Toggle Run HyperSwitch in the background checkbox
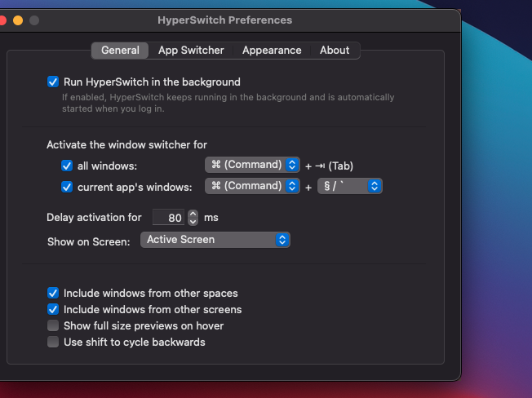 click(53, 82)
